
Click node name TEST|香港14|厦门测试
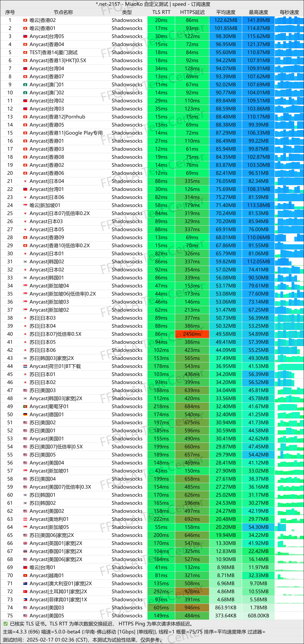[54, 52]
